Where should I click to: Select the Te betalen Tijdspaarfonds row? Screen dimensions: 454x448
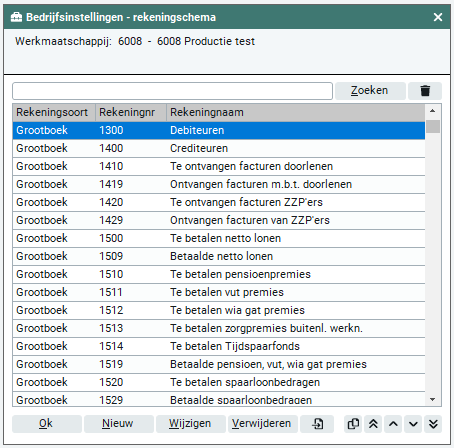point(219,346)
